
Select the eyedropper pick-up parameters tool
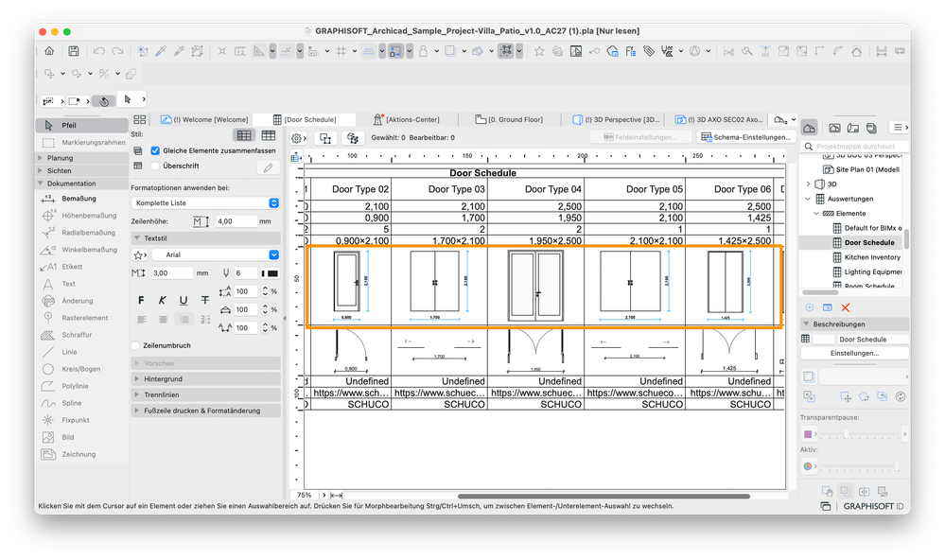click(x=161, y=51)
